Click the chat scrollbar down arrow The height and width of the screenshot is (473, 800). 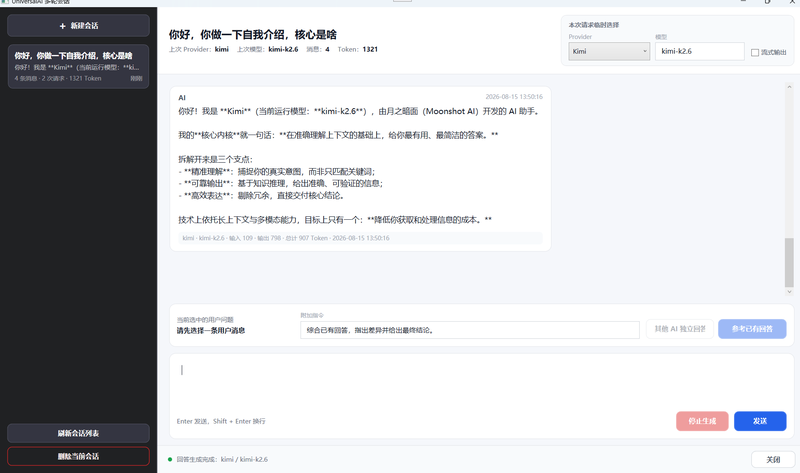pos(789,291)
